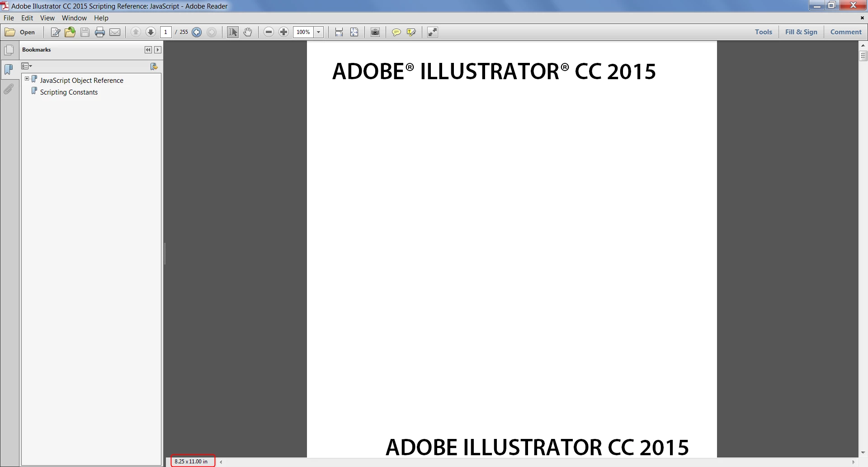This screenshot has width=868, height=467.
Task: Open the Window menu
Action: (x=74, y=18)
